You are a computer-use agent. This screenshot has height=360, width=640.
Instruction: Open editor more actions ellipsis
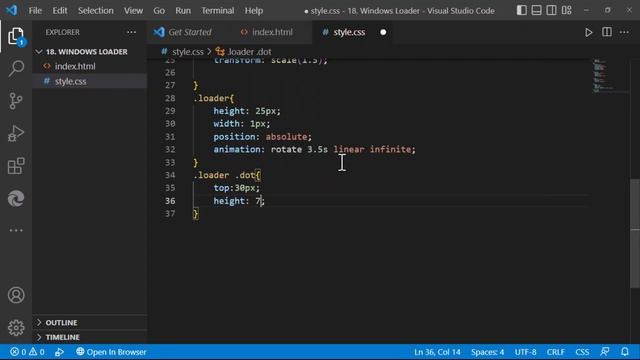tap(624, 32)
